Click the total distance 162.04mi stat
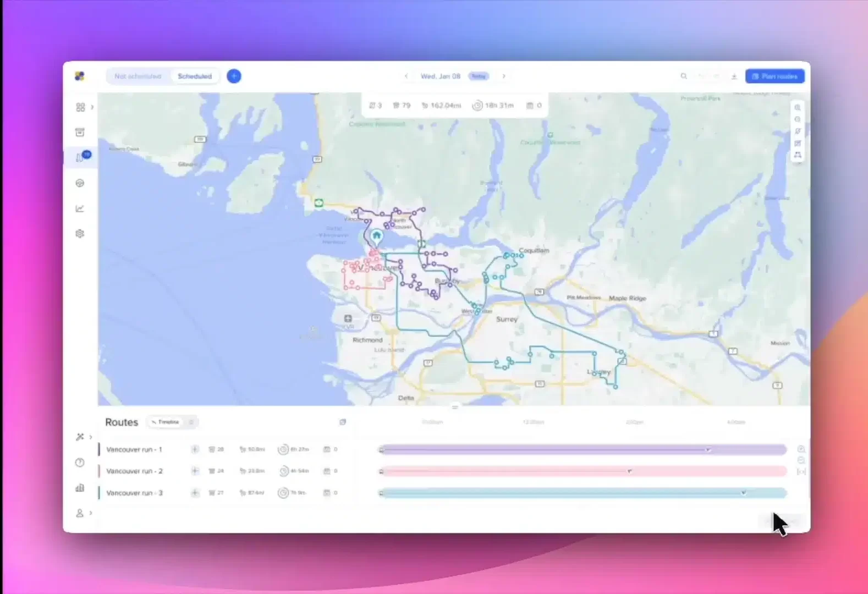This screenshot has height=594, width=868. click(441, 105)
